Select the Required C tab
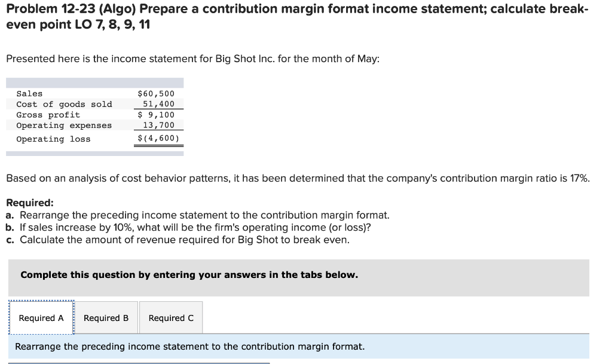 [171, 317]
